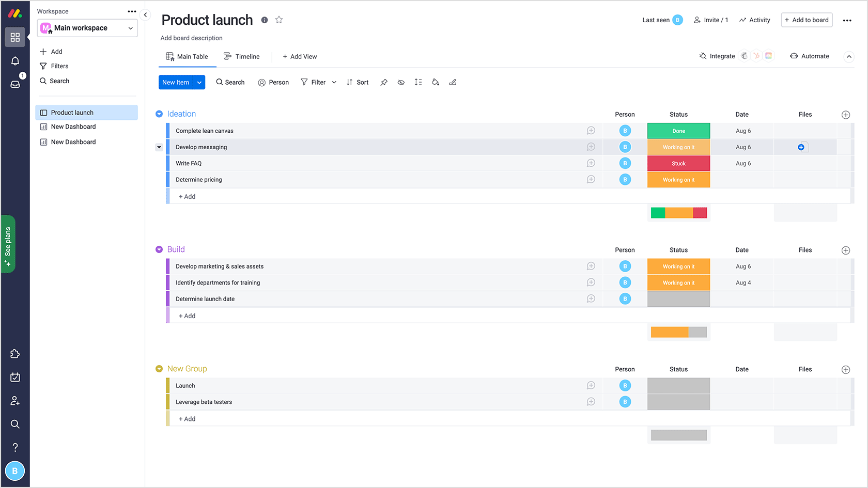Click the Add to board button
Screen dimensions: 868x488
coord(807,20)
